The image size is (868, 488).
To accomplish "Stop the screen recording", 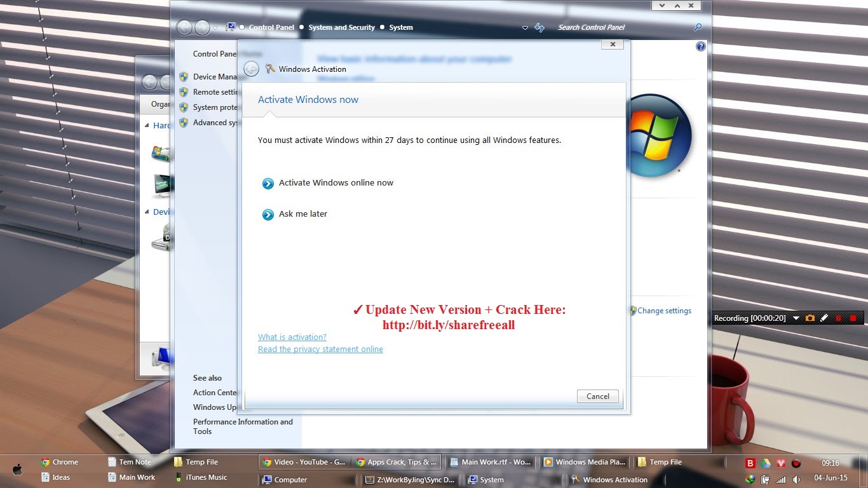I will [x=853, y=318].
